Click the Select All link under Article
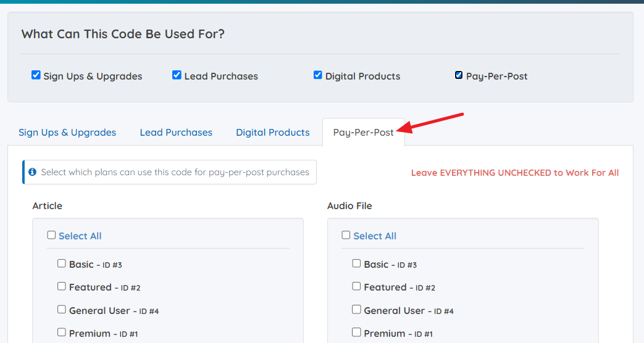This screenshot has height=343, width=644. tap(80, 236)
